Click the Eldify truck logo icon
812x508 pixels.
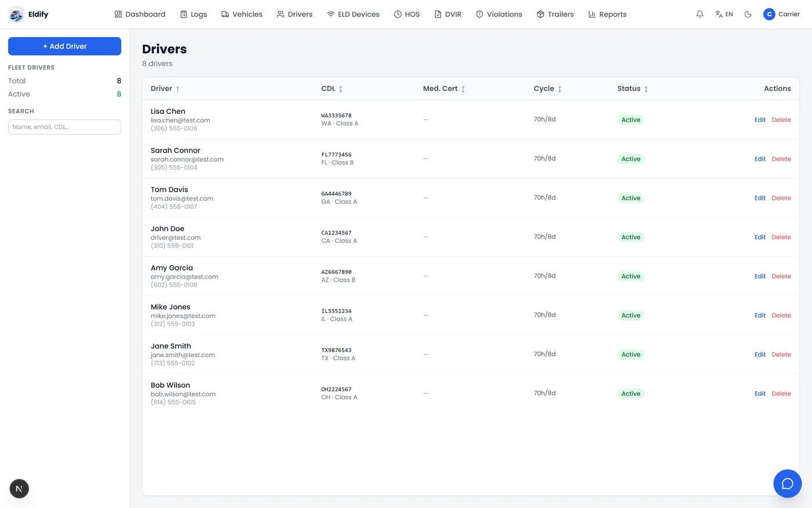16,15
